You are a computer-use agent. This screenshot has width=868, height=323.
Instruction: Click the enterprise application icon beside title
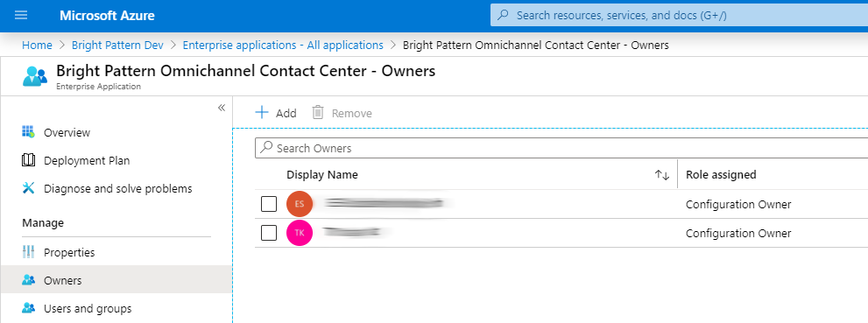pyautogui.click(x=35, y=76)
